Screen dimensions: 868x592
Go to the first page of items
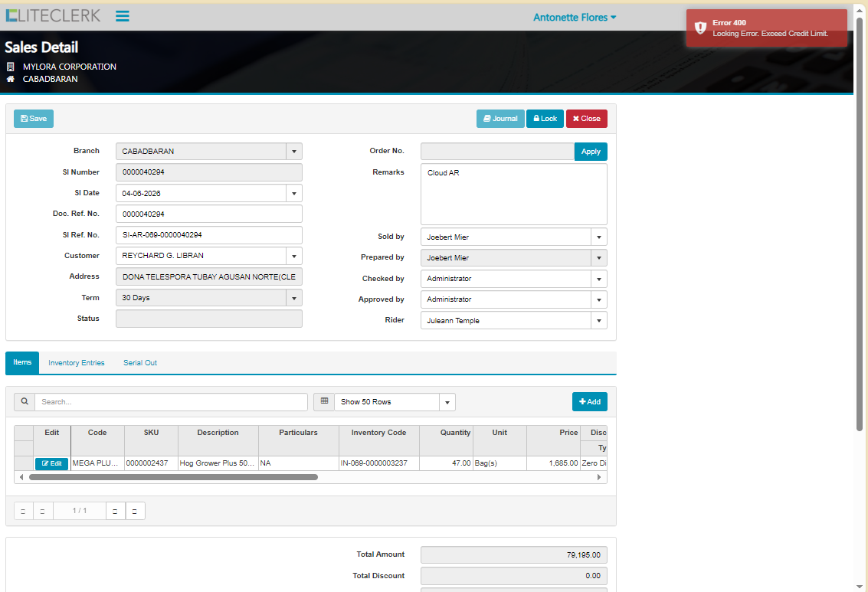(x=24, y=511)
